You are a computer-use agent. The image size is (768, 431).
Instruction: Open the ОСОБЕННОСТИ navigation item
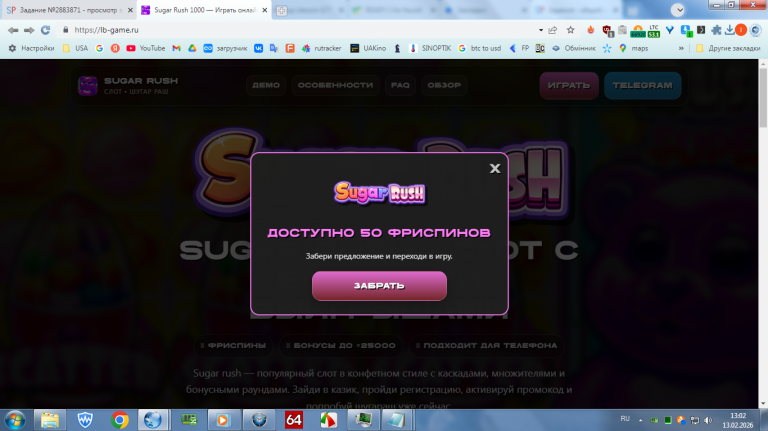tap(336, 85)
